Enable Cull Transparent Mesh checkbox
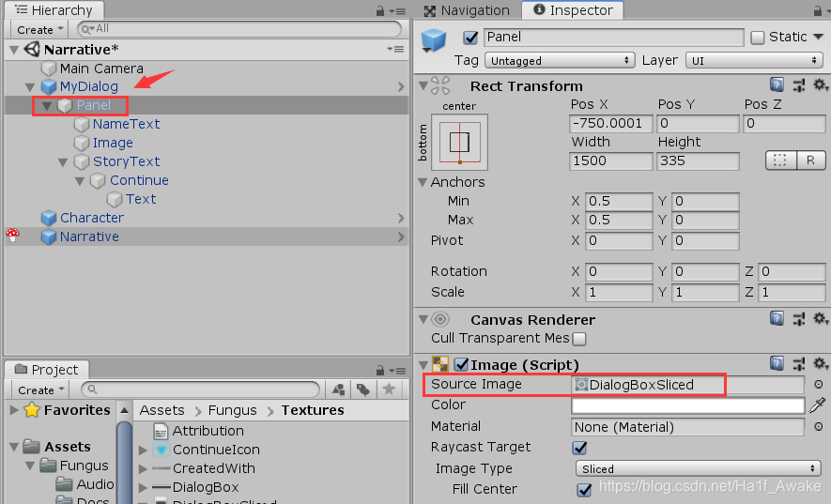Screen dimensions: 831x504 579,339
